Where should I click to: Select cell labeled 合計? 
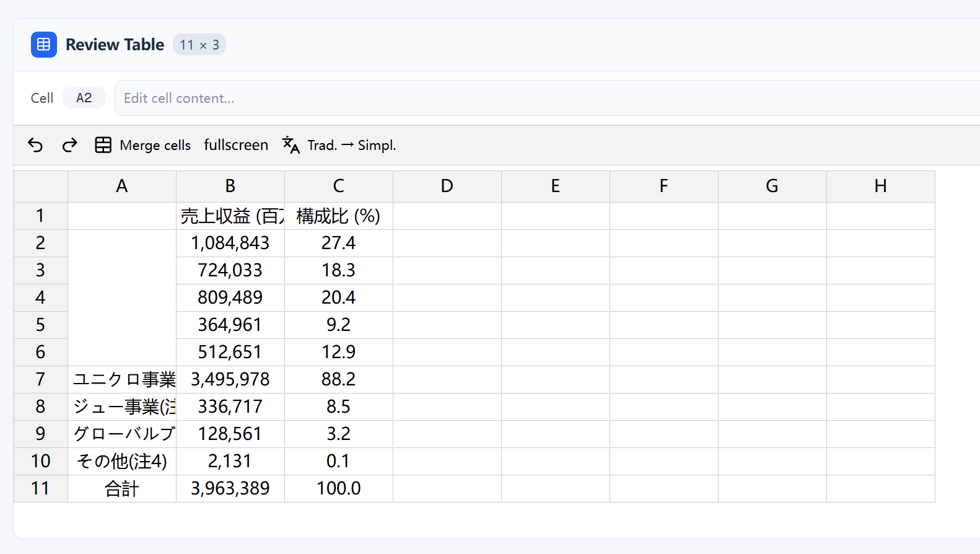pos(122,489)
